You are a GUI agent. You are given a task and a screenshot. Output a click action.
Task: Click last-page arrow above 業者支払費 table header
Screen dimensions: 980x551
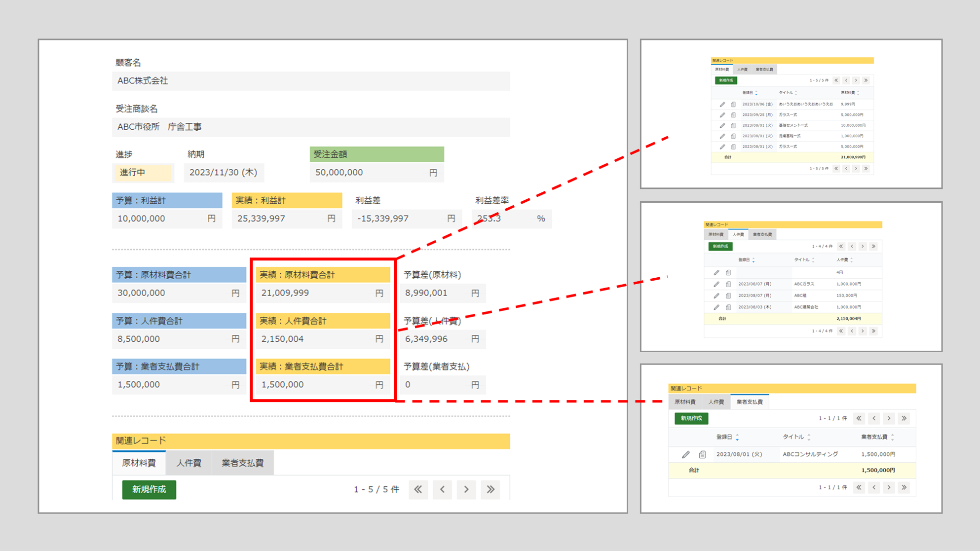(904, 418)
